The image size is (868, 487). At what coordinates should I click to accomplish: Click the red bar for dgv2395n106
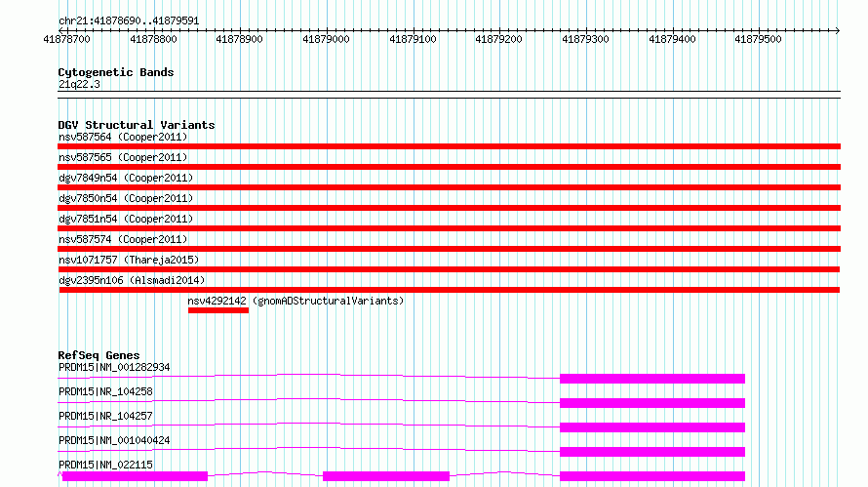450,290
